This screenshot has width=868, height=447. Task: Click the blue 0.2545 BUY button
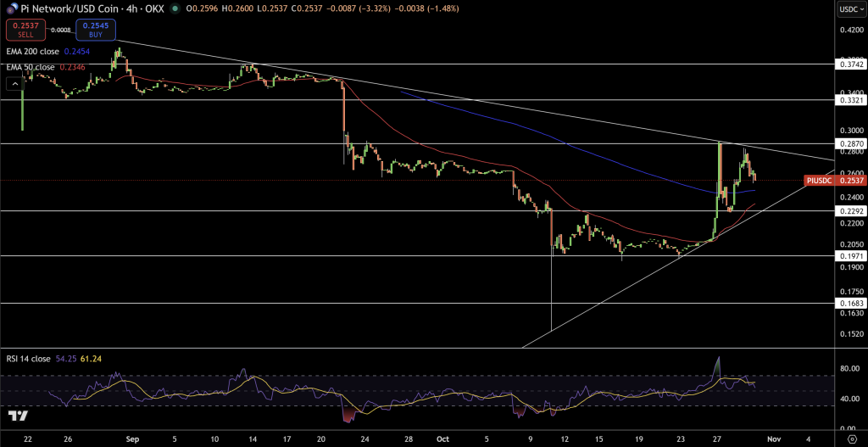97,30
